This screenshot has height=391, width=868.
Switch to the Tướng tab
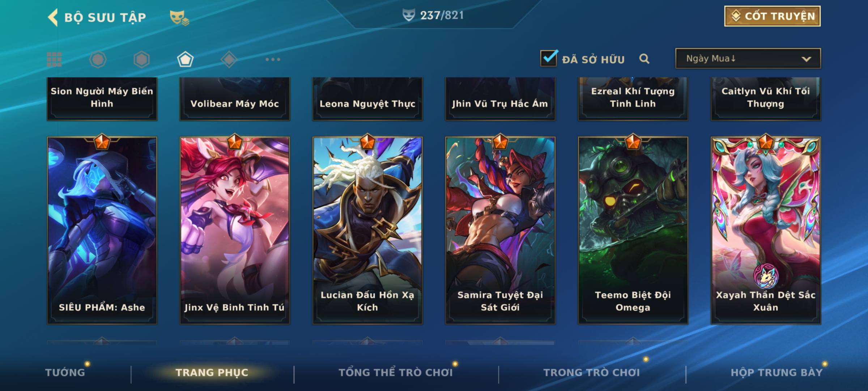coord(65,372)
